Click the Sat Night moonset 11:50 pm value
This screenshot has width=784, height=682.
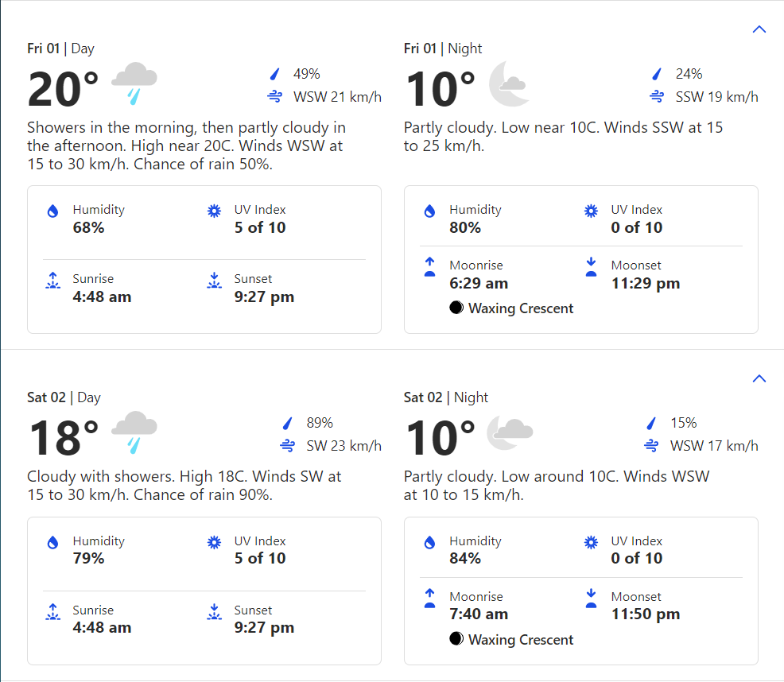(646, 614)
